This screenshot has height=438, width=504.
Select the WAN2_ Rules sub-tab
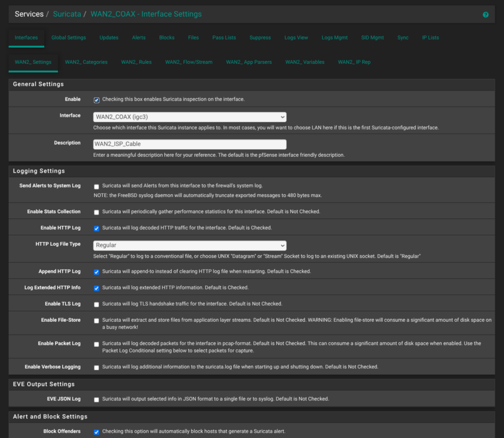click(x=136, y=62)
